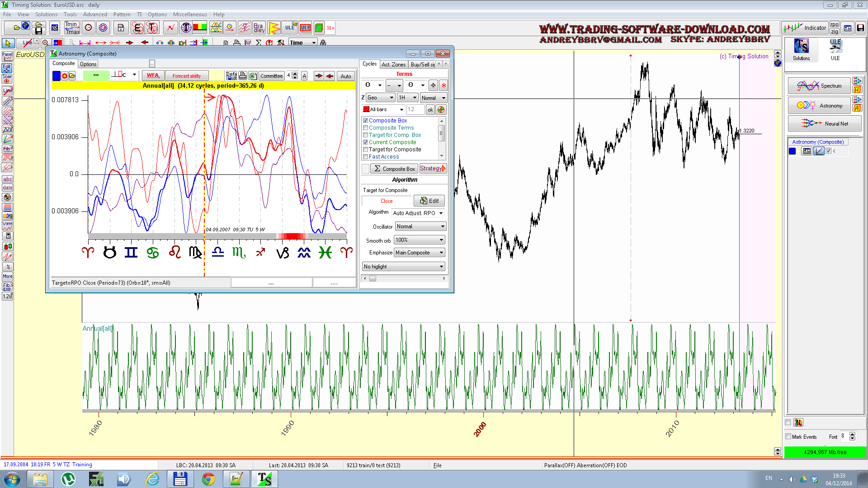Switch to the Act. Zones tab
Screen dimensions: 868x488
pos(393,65)
